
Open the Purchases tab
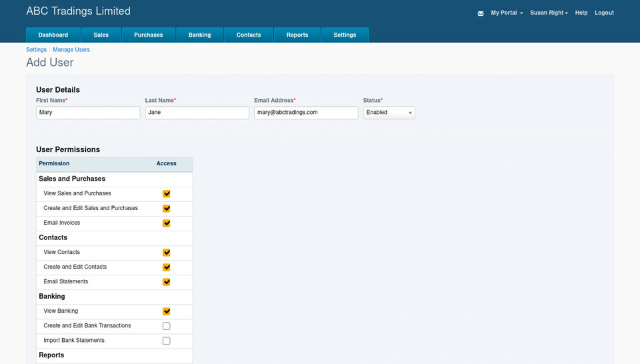pyautogui.click(x=148, y=35)
